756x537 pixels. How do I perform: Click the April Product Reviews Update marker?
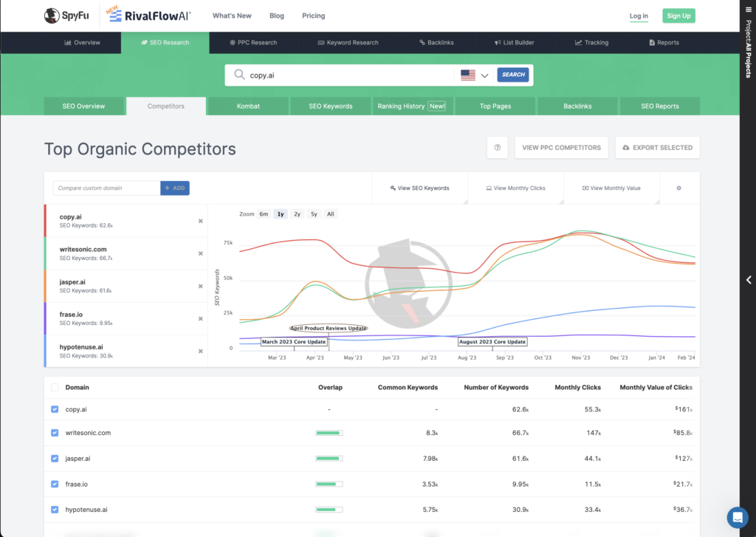329,328
